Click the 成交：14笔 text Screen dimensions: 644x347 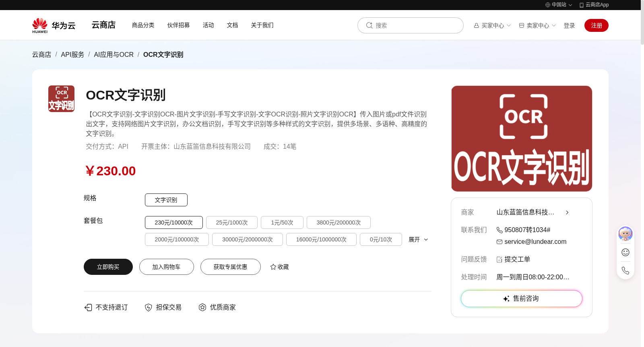280,147
